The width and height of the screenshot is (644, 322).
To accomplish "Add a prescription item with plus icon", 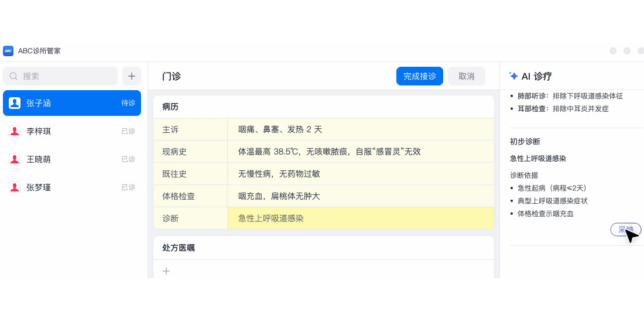I will [166, 271].
